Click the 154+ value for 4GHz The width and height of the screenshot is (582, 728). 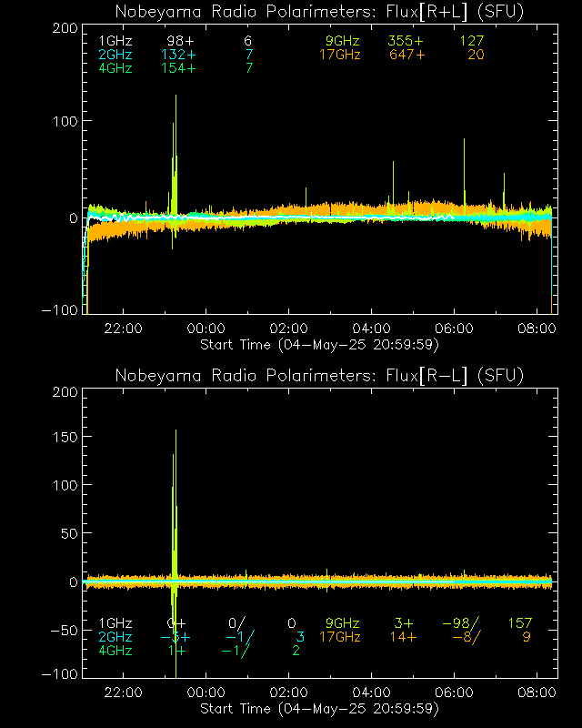(178, 68)
